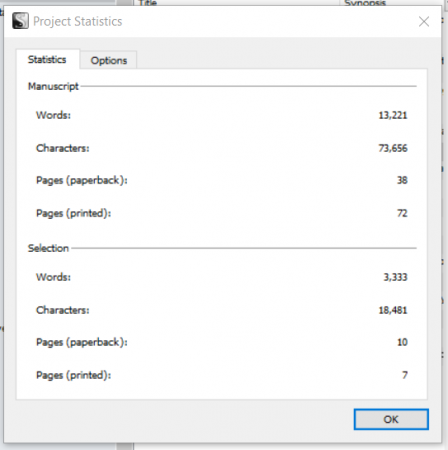This screenshot has height=450, width=448.
Task: Click the Selection section heading
Action: pos(48,248)
